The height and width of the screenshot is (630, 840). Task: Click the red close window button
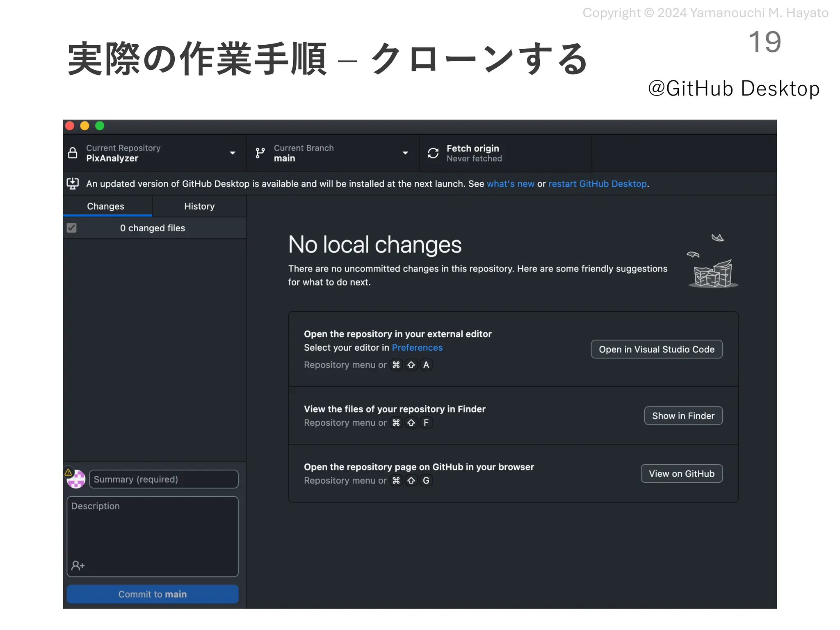pos(70,126)
